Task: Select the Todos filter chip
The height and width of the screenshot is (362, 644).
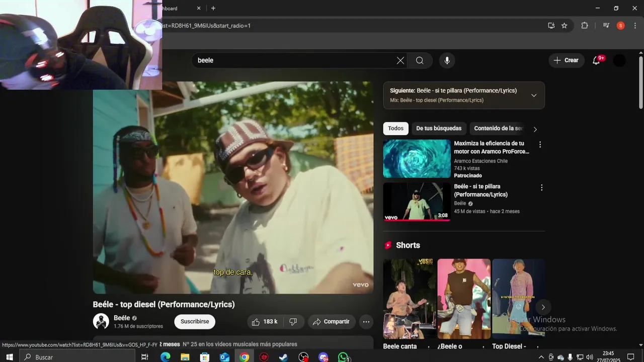Action: click(x=395, y=129)
